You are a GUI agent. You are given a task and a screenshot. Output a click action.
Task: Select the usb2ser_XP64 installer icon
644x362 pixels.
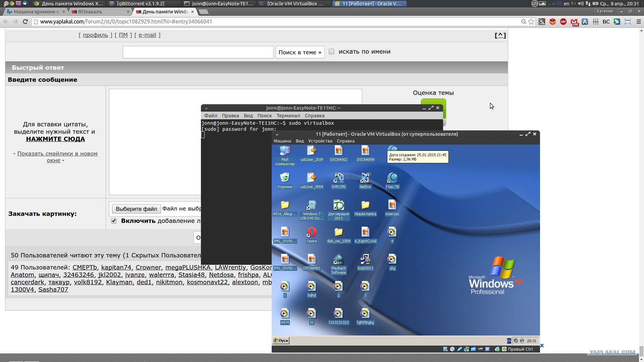[x=312, y=180]
